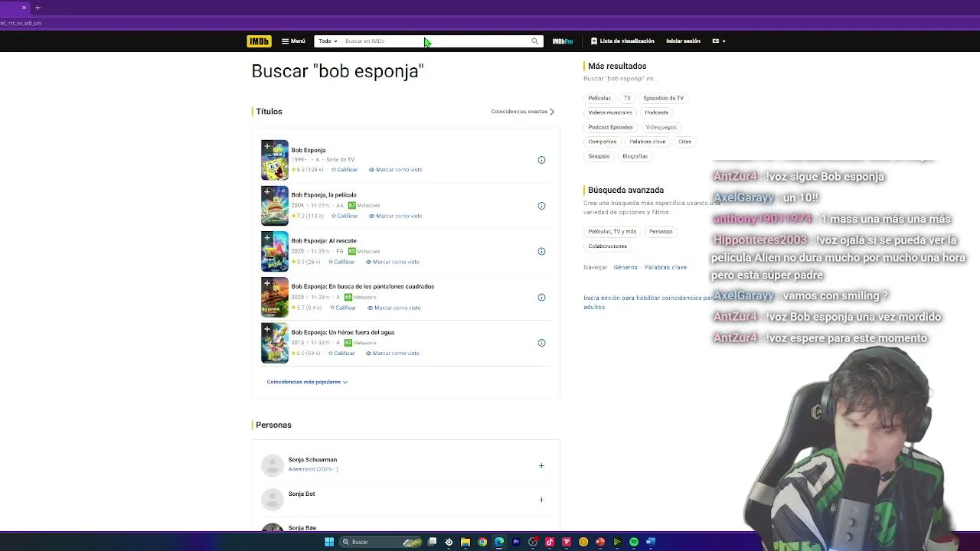
Task: Add Sonja Schuurman with the plus icon
Action: pyautogui.click(x=541, y=465)
